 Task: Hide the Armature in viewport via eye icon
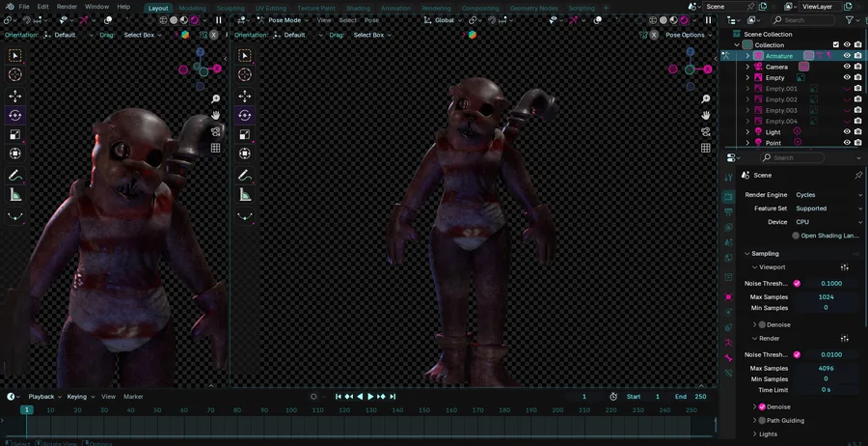pos(847,56)
